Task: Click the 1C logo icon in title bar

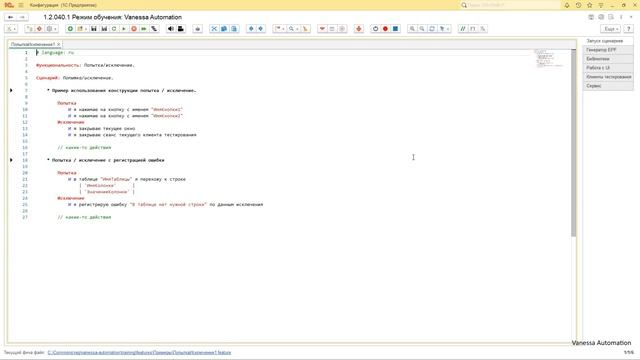Action: (9, 5)
